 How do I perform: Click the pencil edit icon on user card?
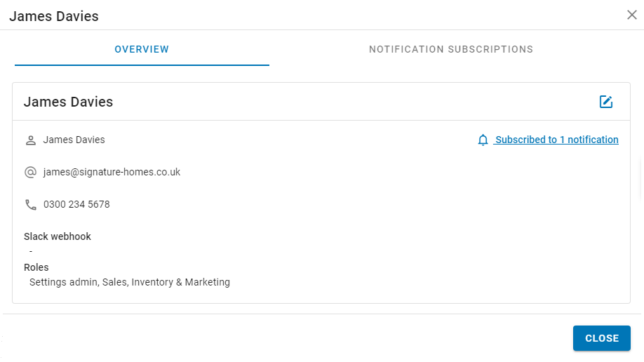click(x=606, y=102)
